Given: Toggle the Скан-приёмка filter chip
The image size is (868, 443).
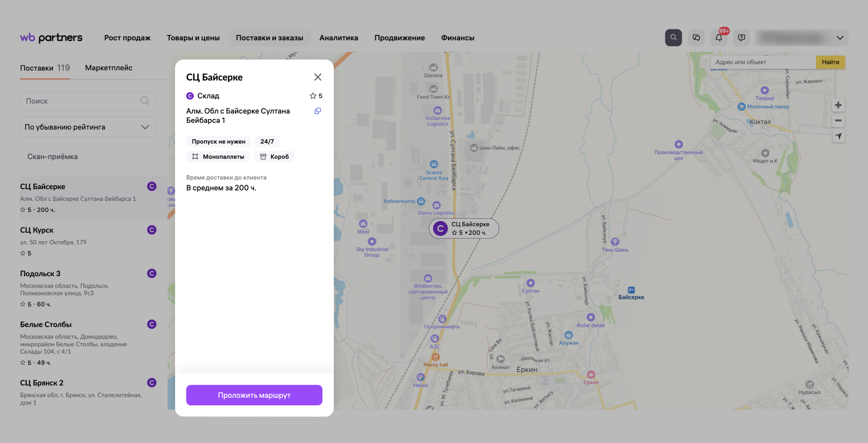Looking at the screenshot, I should pyautogui.click(x=52, y=157).
